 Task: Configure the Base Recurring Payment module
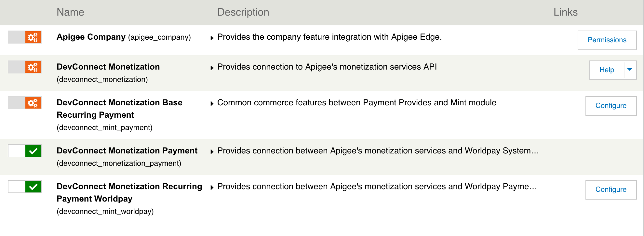click(611, 106)
